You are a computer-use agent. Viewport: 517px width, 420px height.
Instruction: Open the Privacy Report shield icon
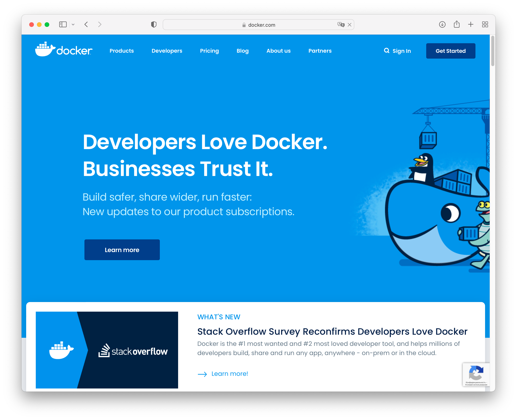coord(154,24)
